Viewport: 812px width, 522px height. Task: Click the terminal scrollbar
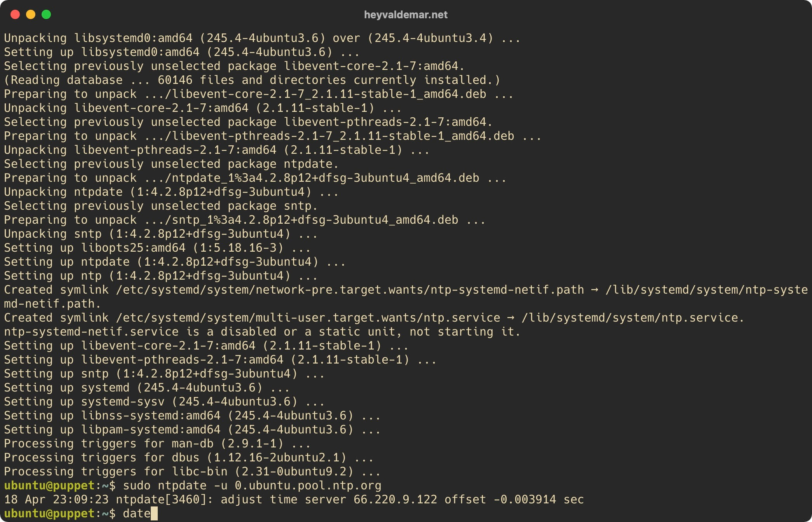807,261
